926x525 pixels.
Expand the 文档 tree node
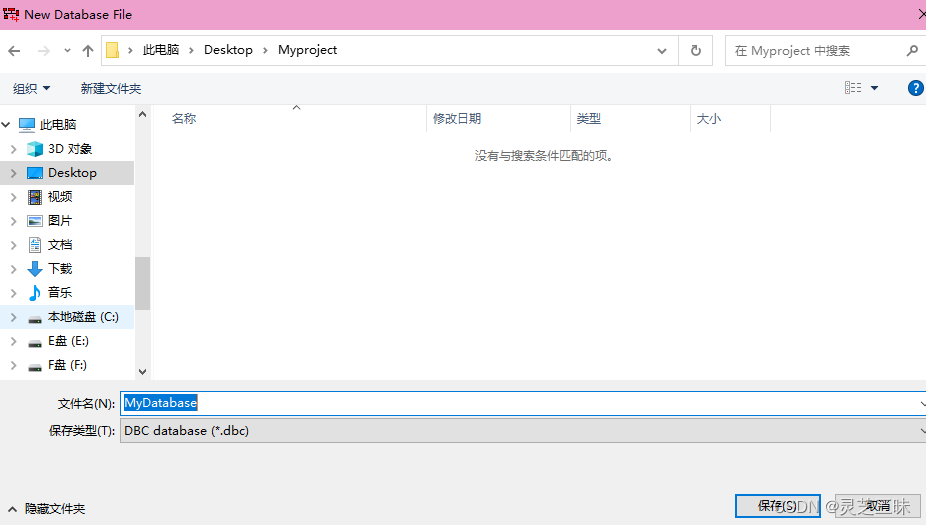click(x=14, y=245)
